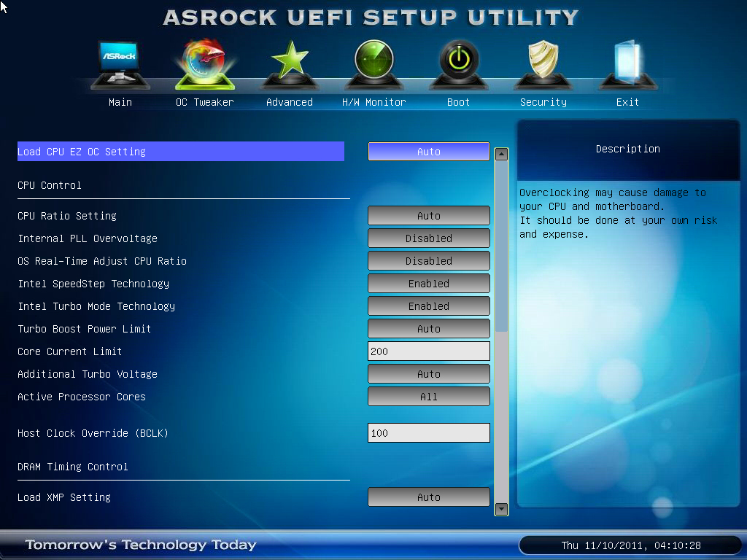Select the Host Clock Override (BCLK) label

coord(93,433)
